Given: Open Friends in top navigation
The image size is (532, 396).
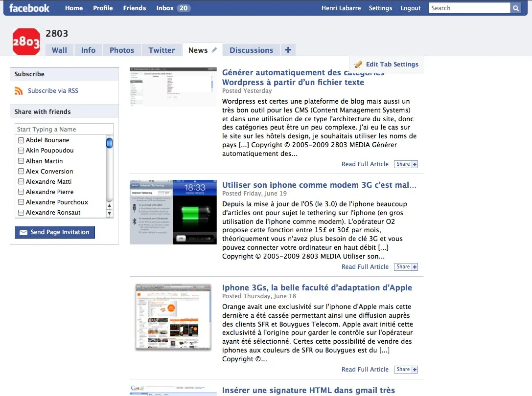Looking at the screenshot, I should point(135,8).
